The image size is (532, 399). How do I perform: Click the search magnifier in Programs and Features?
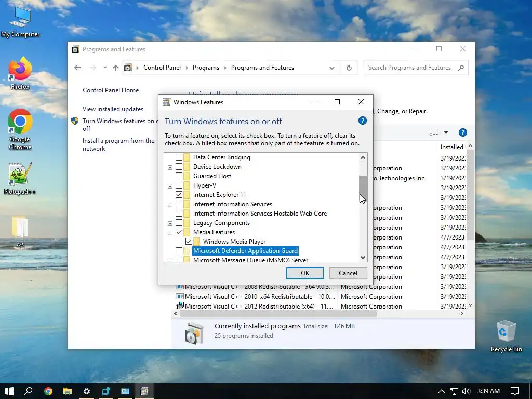tap(461, 68)
